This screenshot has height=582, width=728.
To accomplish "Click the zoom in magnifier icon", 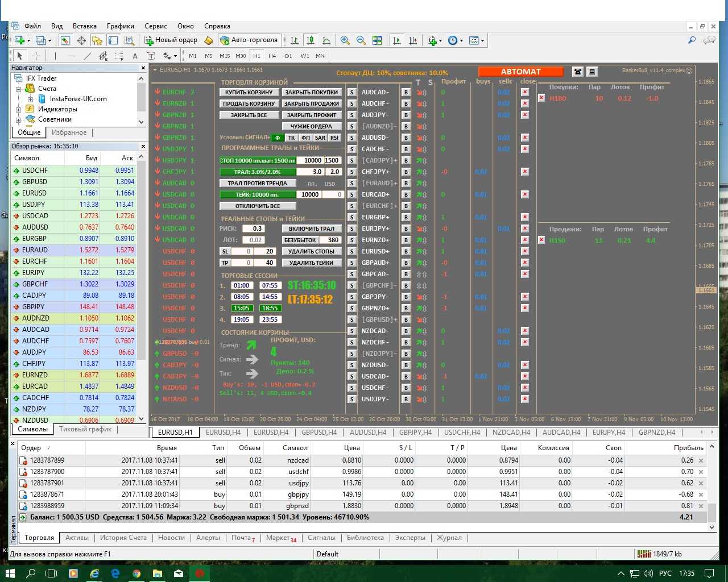I will (345, 40).
